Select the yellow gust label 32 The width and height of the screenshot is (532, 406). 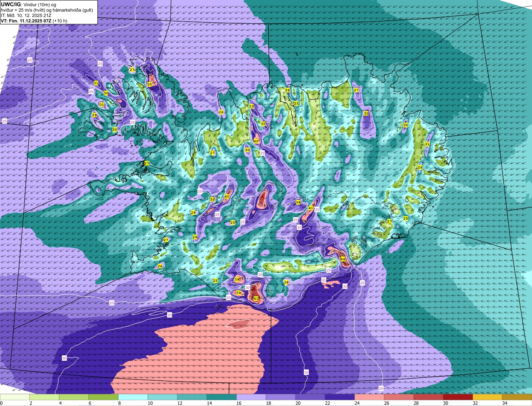[212, 199]
